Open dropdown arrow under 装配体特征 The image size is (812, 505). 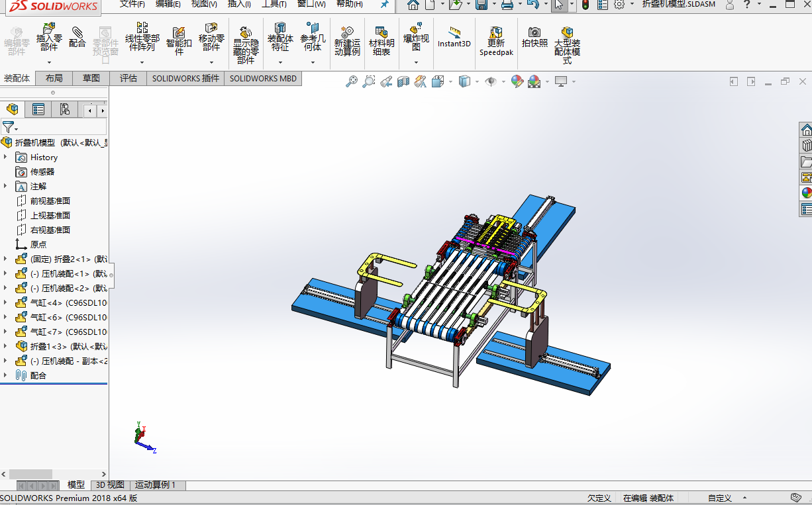(x=280, y=63)
